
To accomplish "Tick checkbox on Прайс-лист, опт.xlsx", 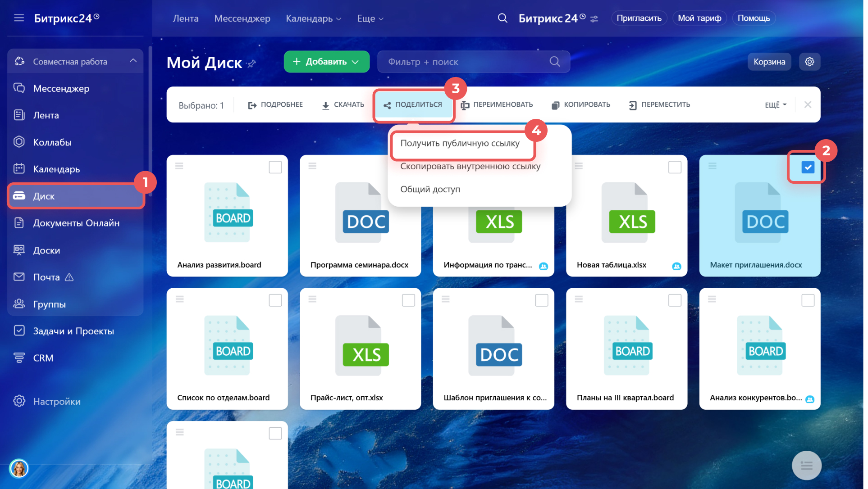I will click(x=408, y=300).
